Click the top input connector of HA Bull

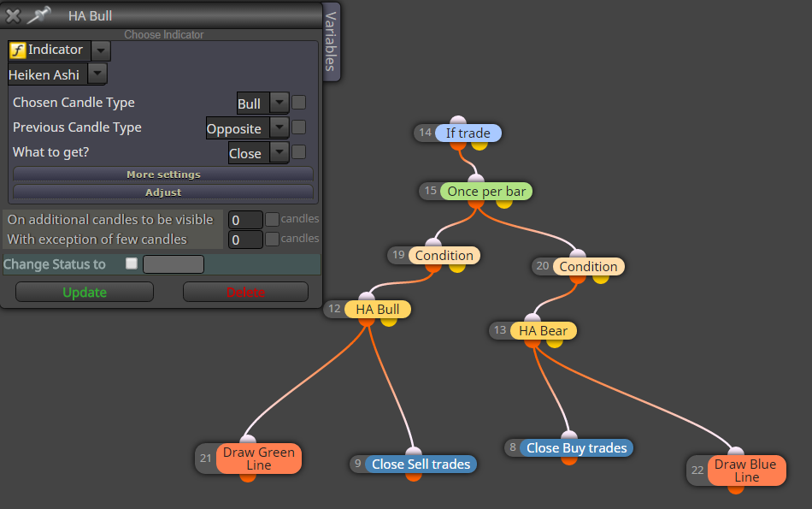click(x=367, y=297)
